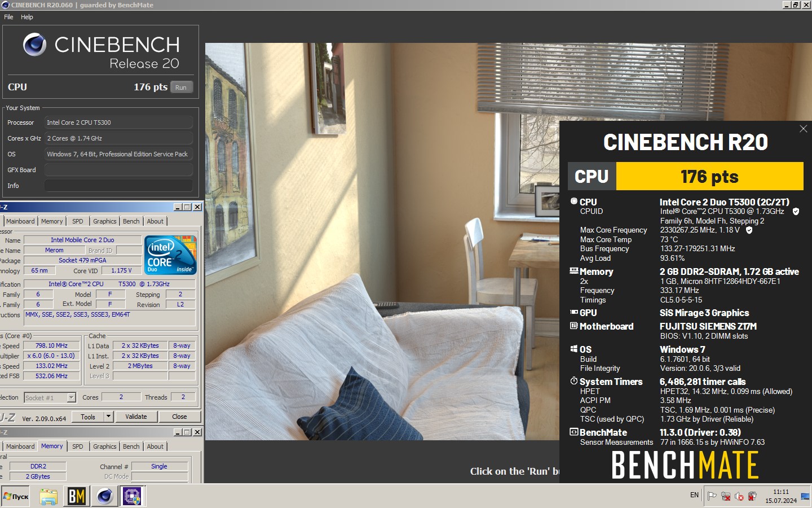Click the Cinebench logo sphere icon

click(x=34, y=44)
